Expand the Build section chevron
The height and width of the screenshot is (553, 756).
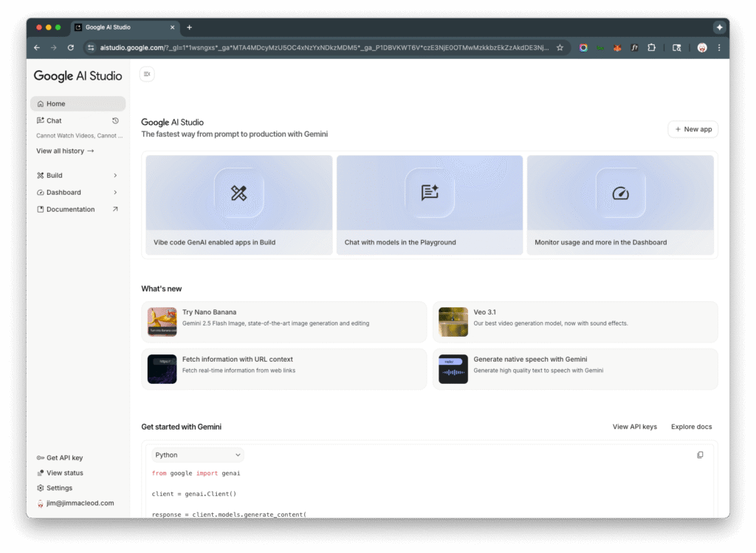[115, 176]
